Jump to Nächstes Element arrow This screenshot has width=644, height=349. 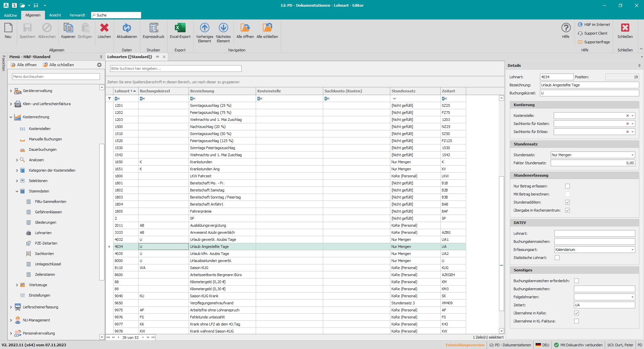tap(223, 28)
